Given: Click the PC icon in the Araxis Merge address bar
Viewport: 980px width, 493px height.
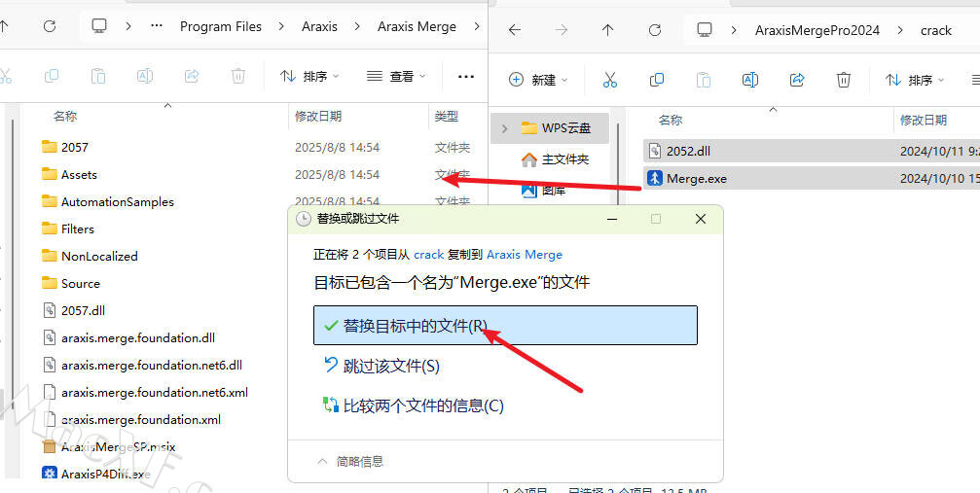Looking at the screenshot, I should coord(99,26).
